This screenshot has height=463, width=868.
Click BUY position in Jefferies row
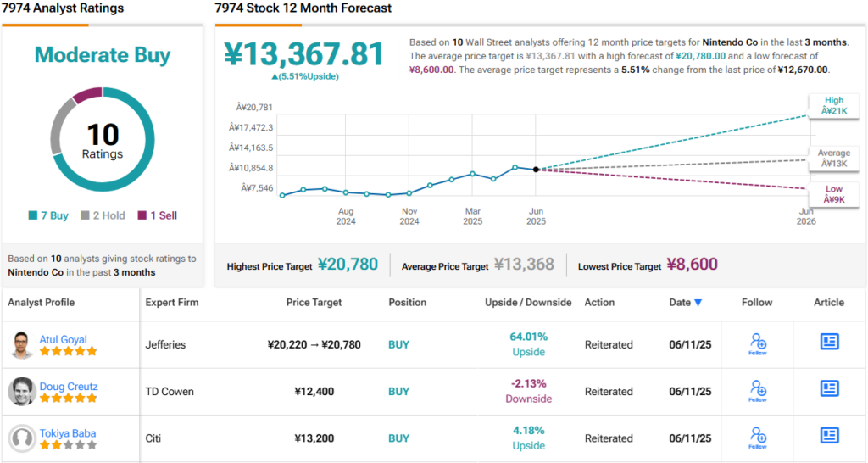coord(398,344)
